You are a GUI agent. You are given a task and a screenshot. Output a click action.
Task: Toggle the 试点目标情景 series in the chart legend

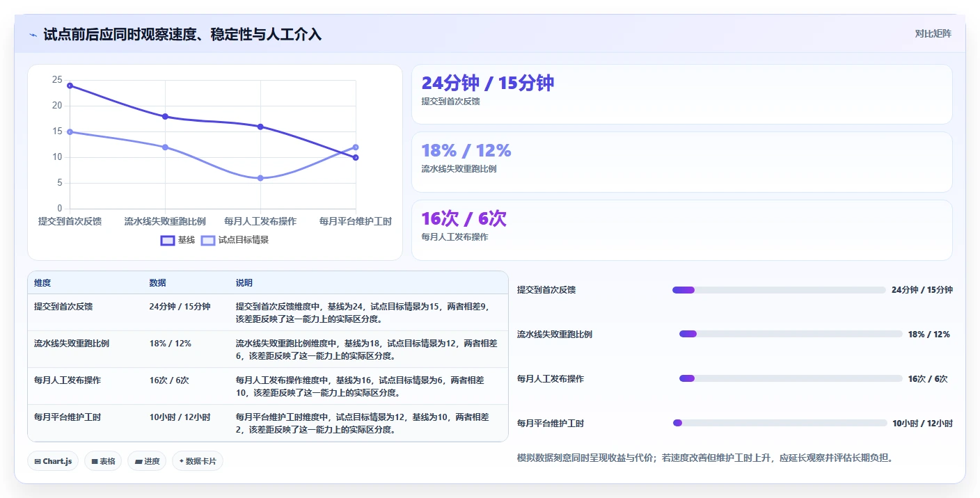235,240
